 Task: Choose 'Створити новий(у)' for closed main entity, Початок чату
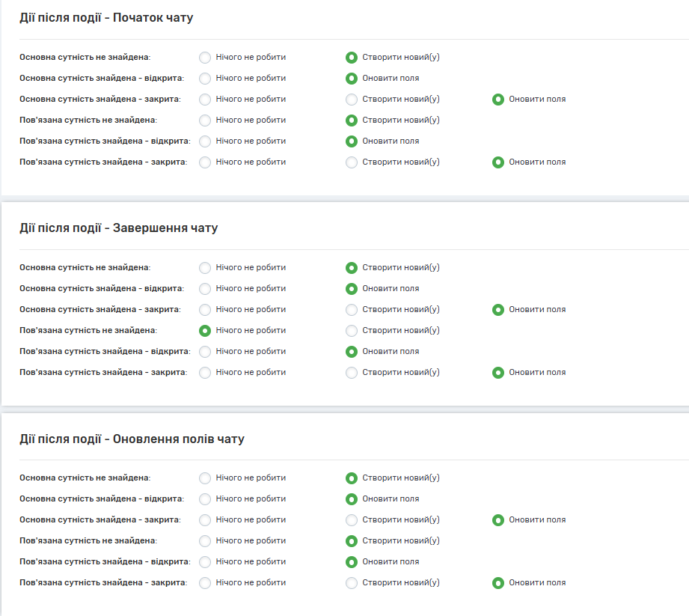[352, 100]
